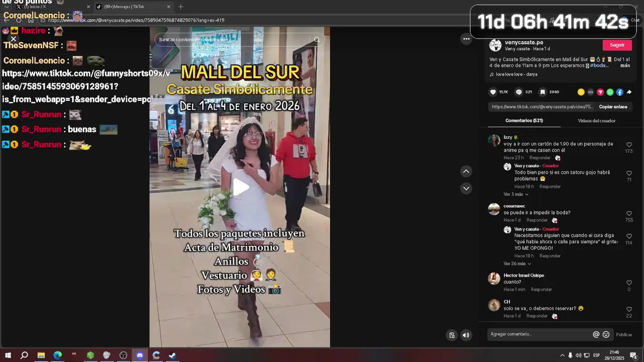Open Izzy's profile avatar in comments

(494, 140)
